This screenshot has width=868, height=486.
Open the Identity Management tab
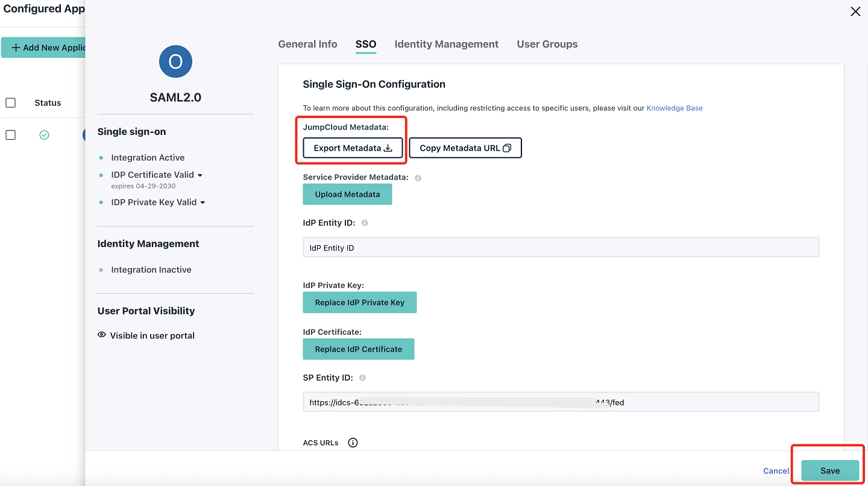[x=446, y=44]
